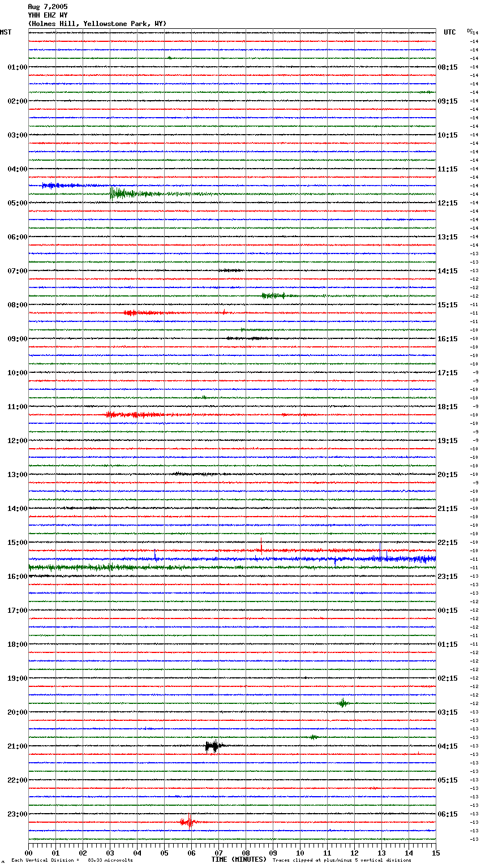Click the 10:00 MST hour label
481x868 pixels.
(x=18, y=373)
